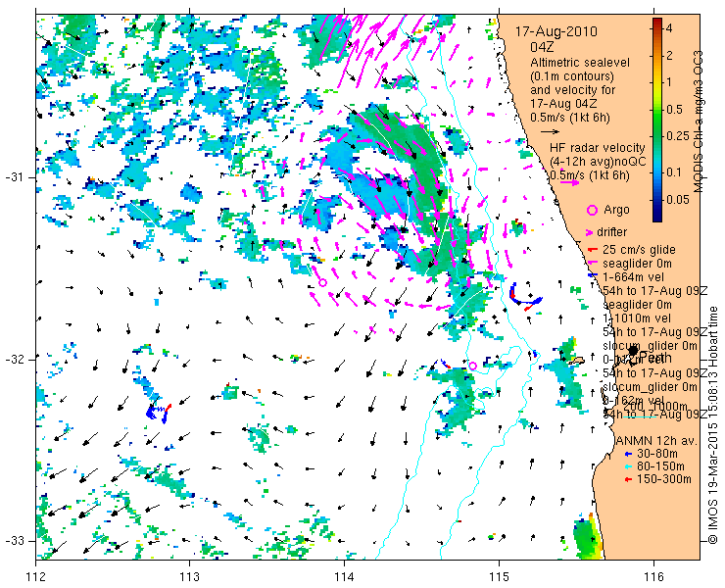Click the cyan arrow beside 80-150m
Image resolution: width=725 pixels, height=588 pixels.
click(628, 466)
